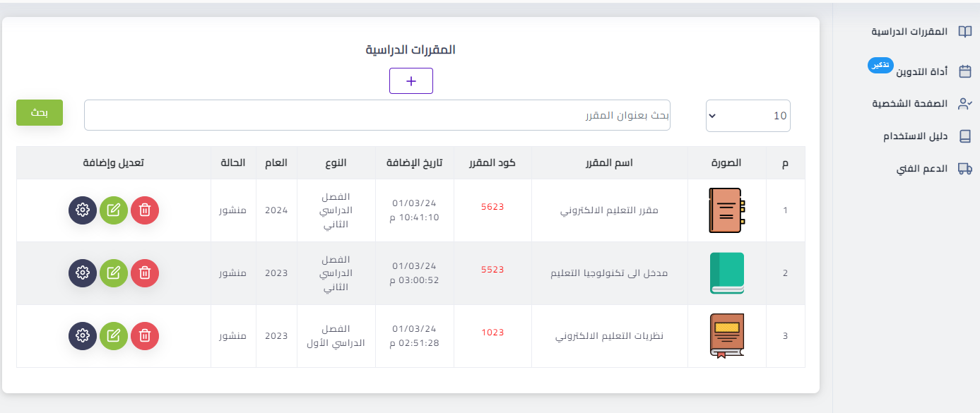Image resolution: width=980 pixels, height=413 pixels.
Task: Open the rows-per-page dropdown showing 10
Action: pyautogui.click(x=748, y=116)
